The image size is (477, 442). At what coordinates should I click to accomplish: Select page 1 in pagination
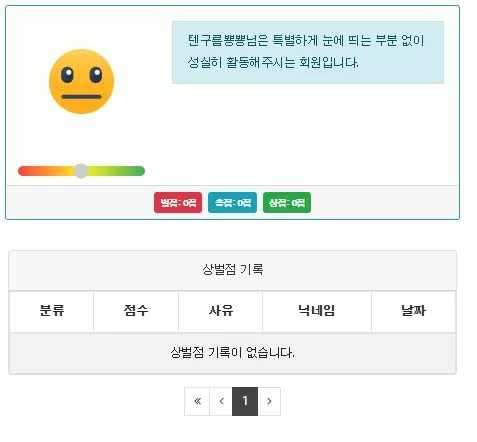coord(245,401)
